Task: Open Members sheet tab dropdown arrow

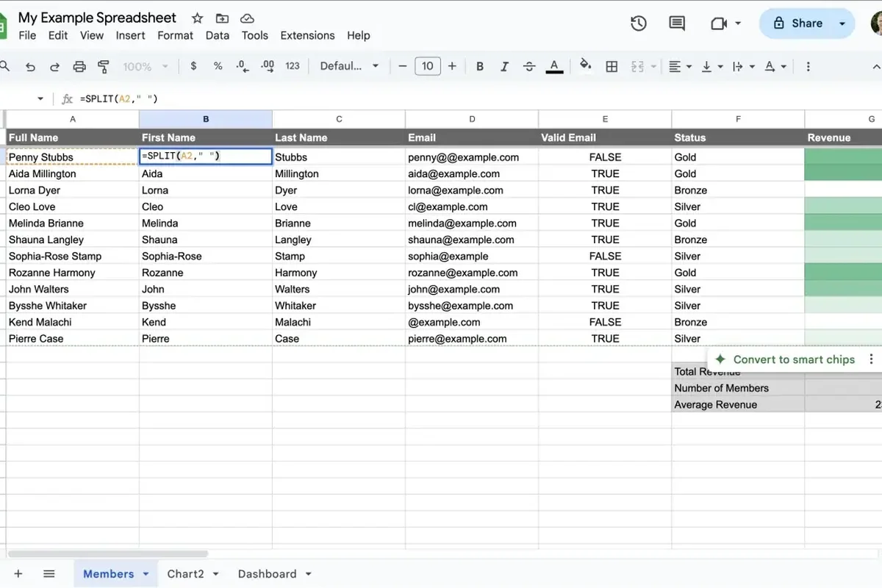Action: pyautogui.click(x=146, y=574)
